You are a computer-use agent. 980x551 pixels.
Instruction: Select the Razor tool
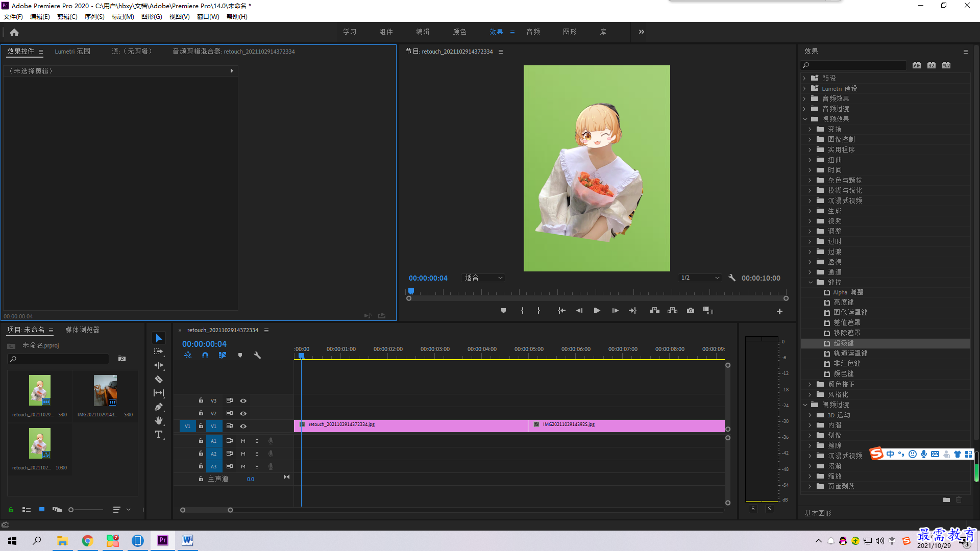[159, 379]
